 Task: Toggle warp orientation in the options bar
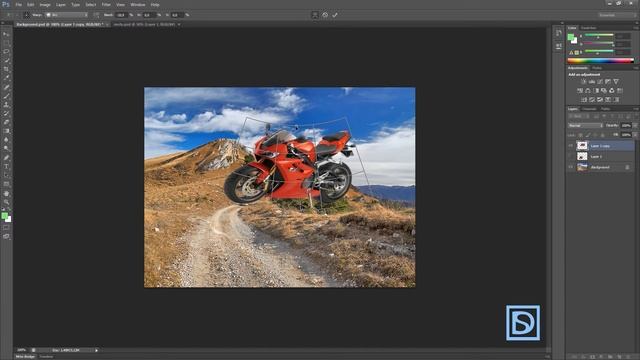[x=96, y=15]
